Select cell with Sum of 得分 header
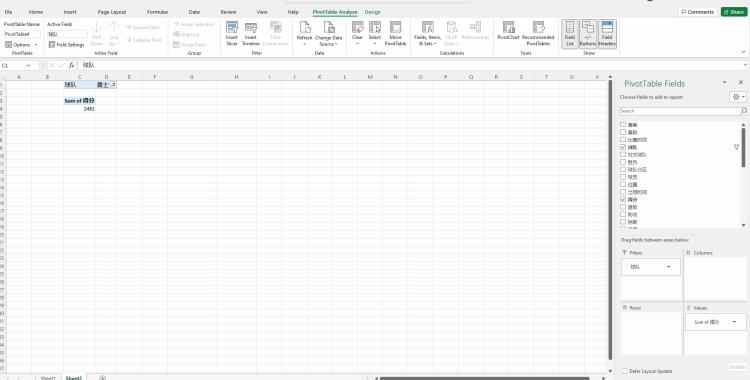The image size is (750, 380). coord(79,101)
